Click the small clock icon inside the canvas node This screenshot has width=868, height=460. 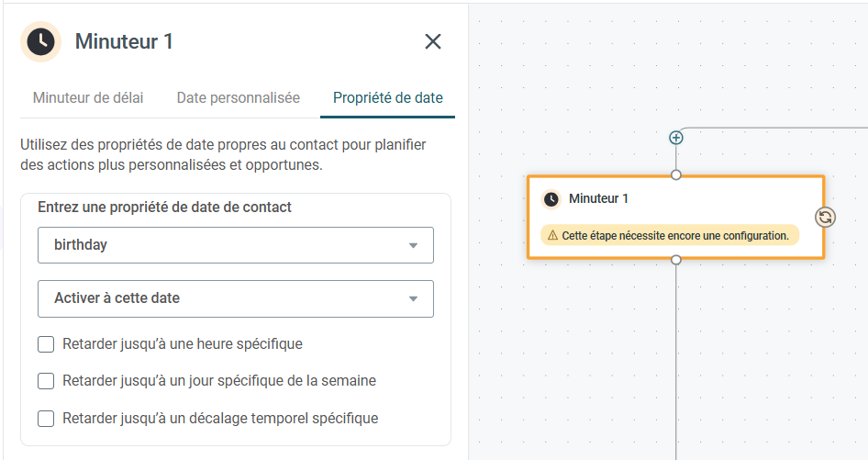click(551, 199)
